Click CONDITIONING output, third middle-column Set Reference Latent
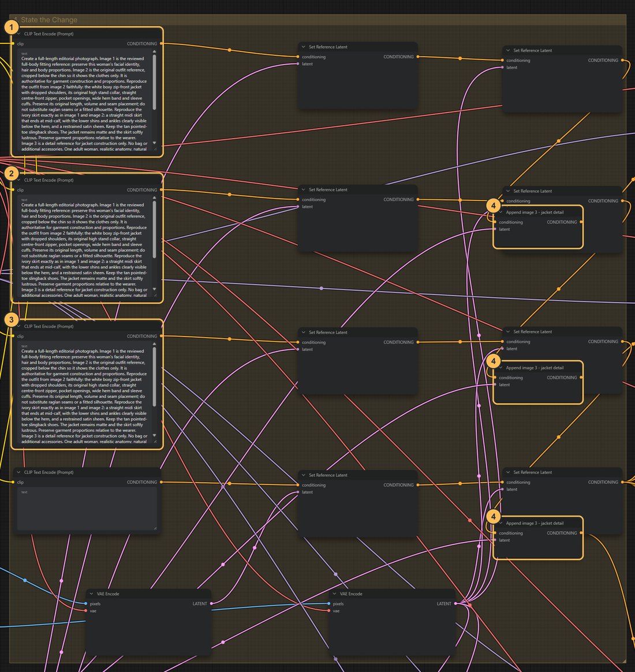This screenshot has height=672, width=635. click(x=418, y=342)
